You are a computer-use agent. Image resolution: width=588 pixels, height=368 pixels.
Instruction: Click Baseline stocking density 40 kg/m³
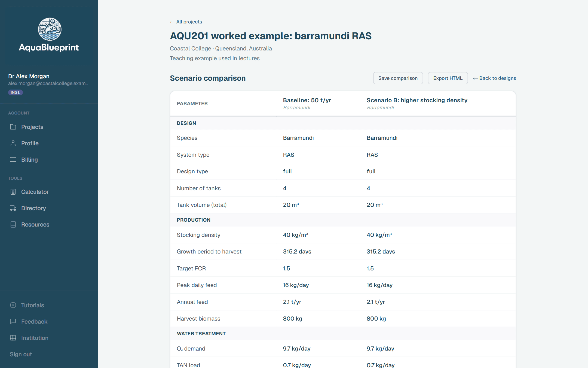click(296, 235)
